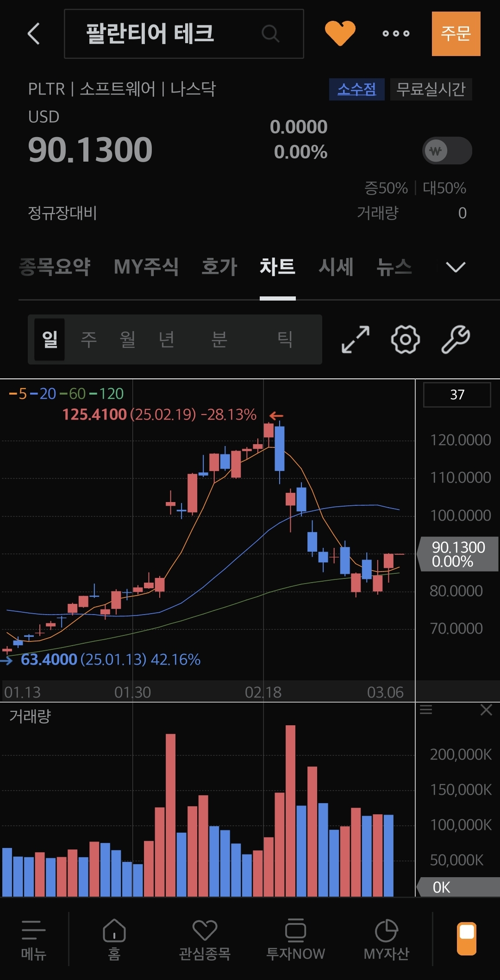The image size is (500, 980).
Task: Expand chart to fullscreen with arrows icon
Action: pos(356,339)
